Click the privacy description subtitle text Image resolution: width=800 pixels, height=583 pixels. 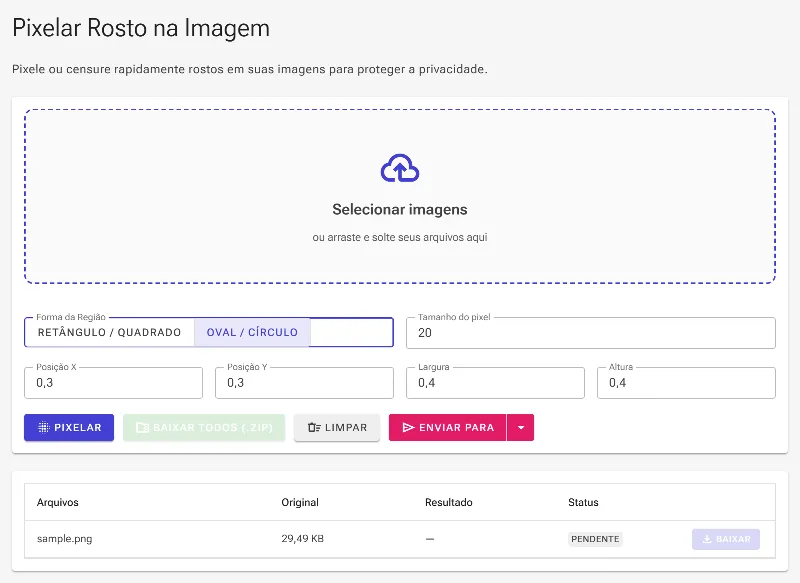click(250, 69)
